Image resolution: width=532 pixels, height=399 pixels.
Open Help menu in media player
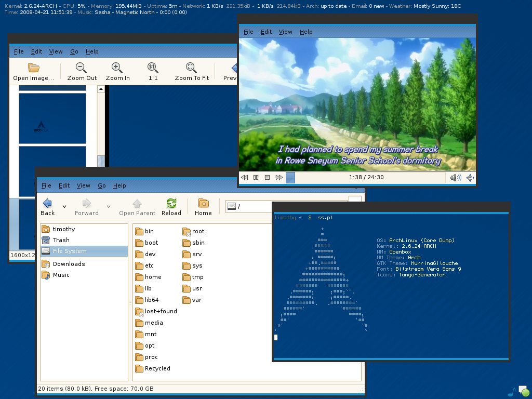pos(305,32)
